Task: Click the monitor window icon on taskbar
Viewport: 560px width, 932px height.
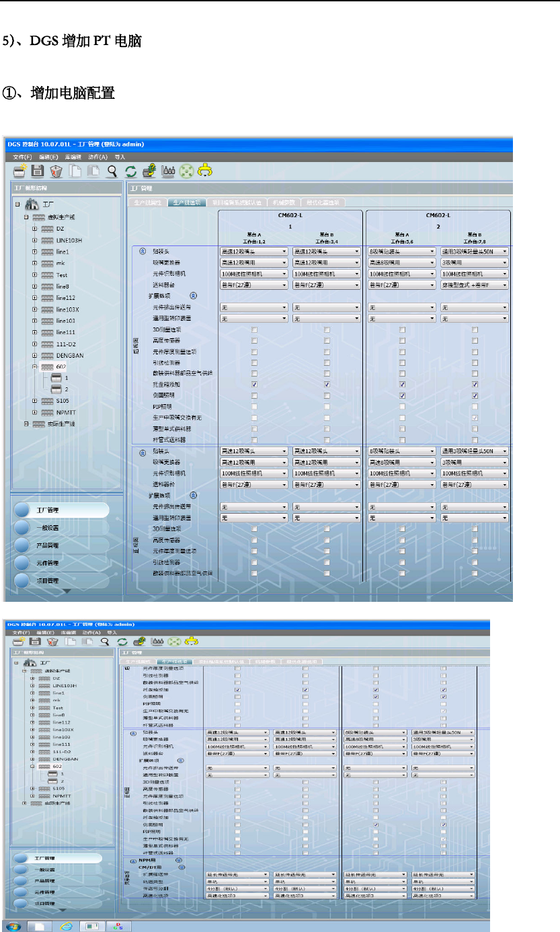Action: pyautogui.click(x=93, y=926)
